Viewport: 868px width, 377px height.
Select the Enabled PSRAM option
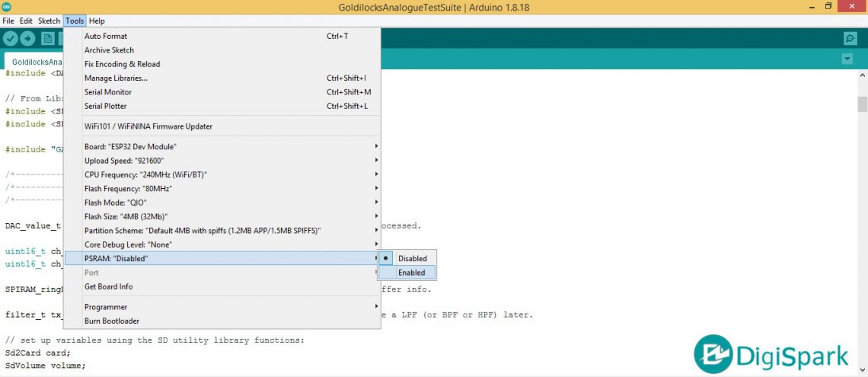[412, 273]
